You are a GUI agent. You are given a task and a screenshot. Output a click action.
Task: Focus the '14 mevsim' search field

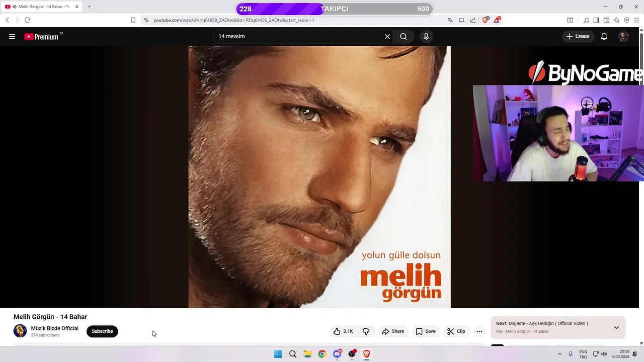pyautogui.click(x=299, y=37)
